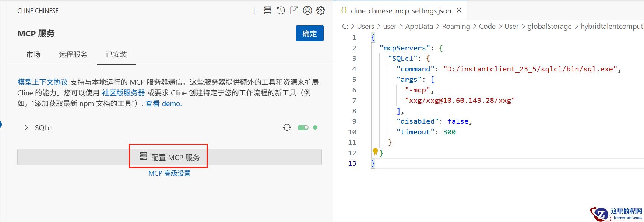The image size is (644, 222).
Task: Open Cline settings gear icon
Action: [321, 10]
